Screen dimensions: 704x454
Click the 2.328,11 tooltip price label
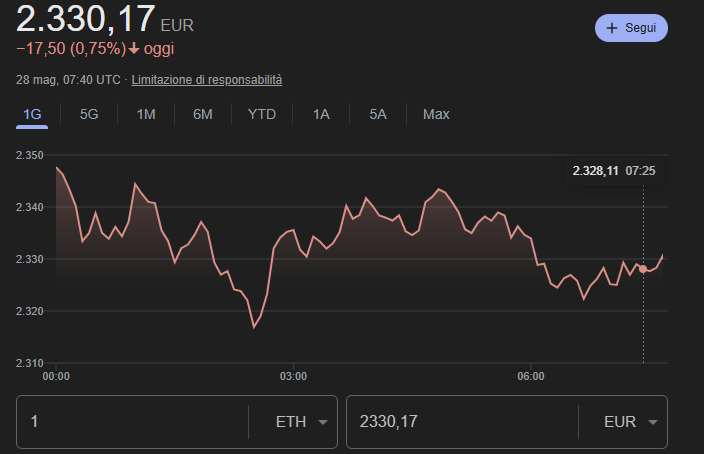tap(595, 171)
